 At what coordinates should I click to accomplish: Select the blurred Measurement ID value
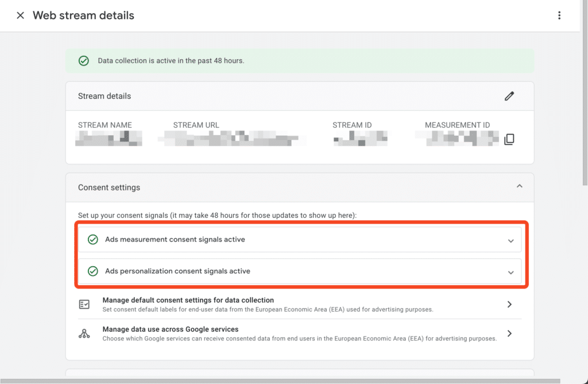point(458,139)
